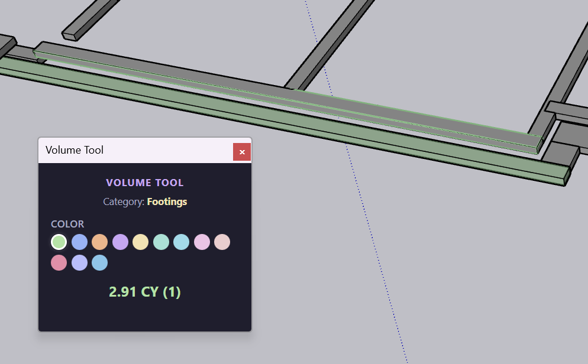Image resolution: width=588 pixels, height=364 pixels.
Task: Select the purple color swatch
Action: pos(120,242)
